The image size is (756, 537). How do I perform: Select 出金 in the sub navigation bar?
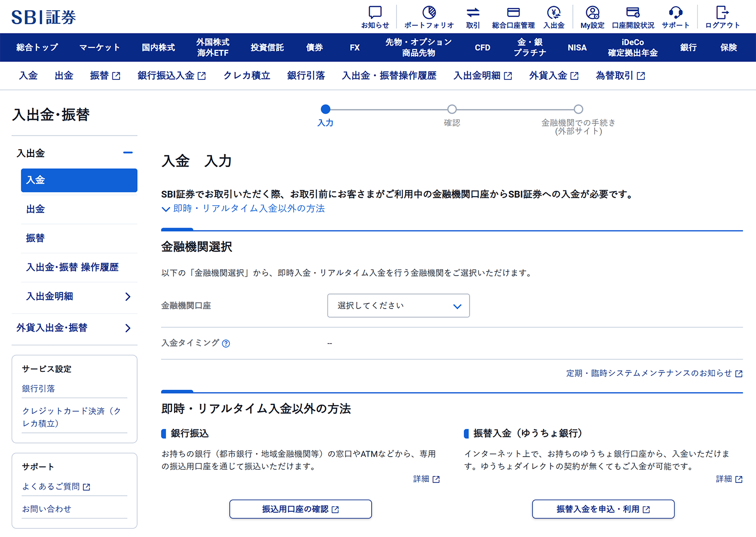point(64,76)
